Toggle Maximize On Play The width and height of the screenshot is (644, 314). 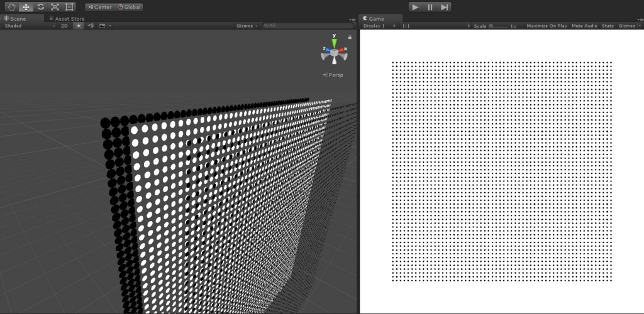(x=547, y=26)
